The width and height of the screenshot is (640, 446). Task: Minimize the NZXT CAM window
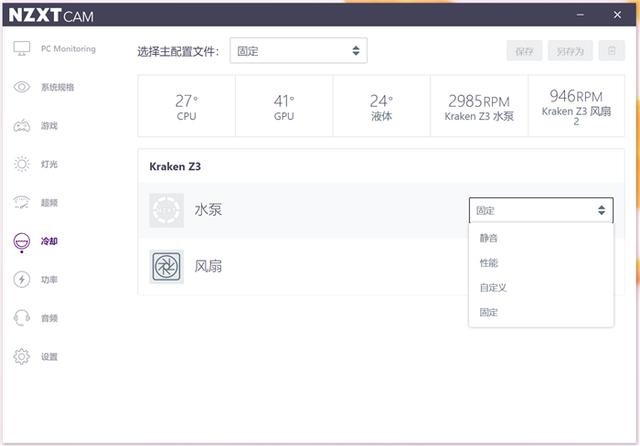coord(580,15)
